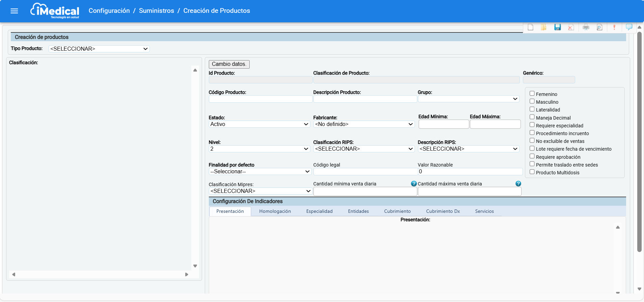Viewport: 644px width, 302px height.
Task: Check the Maneja Decimal option
Action: [532, 117]
